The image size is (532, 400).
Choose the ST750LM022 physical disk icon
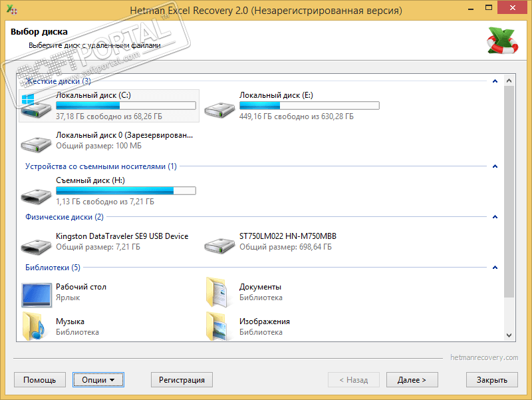click(219, 246)
